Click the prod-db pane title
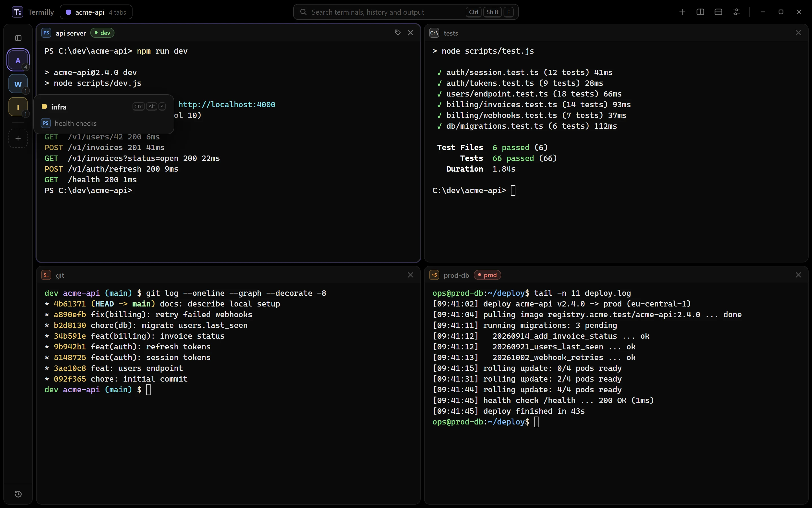Screen dimensions: 812x508 456,275
